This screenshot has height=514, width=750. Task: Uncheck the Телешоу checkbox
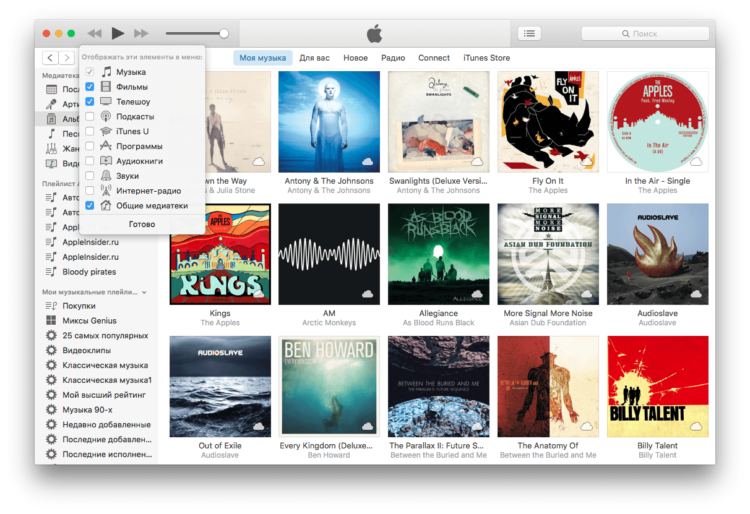[x=89, y=101]
